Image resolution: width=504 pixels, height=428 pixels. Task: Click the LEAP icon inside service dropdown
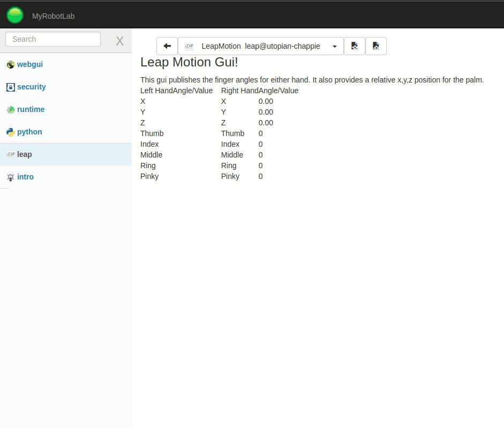(x=189, y=47)
